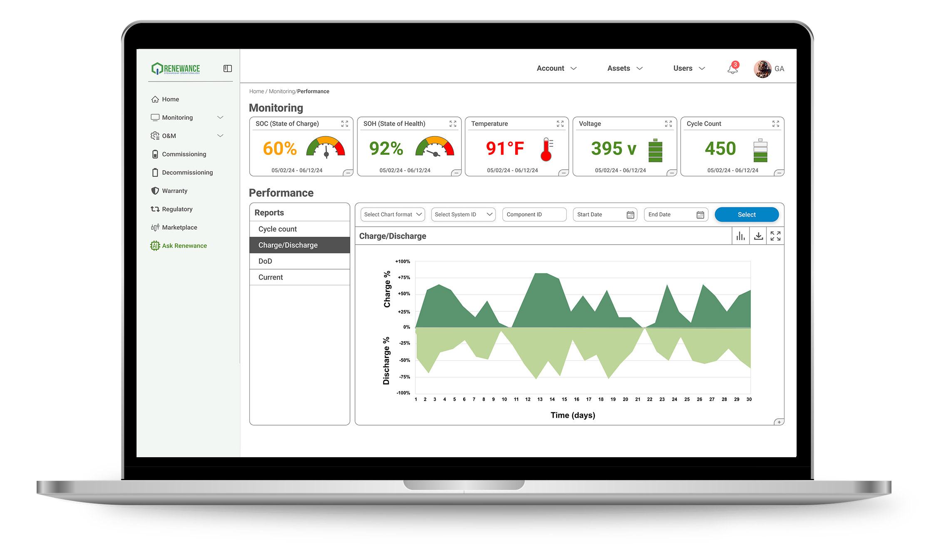Expand chart panel with plus corner toggle
This screenshot has height=560, width=941.
coord(779,422)
